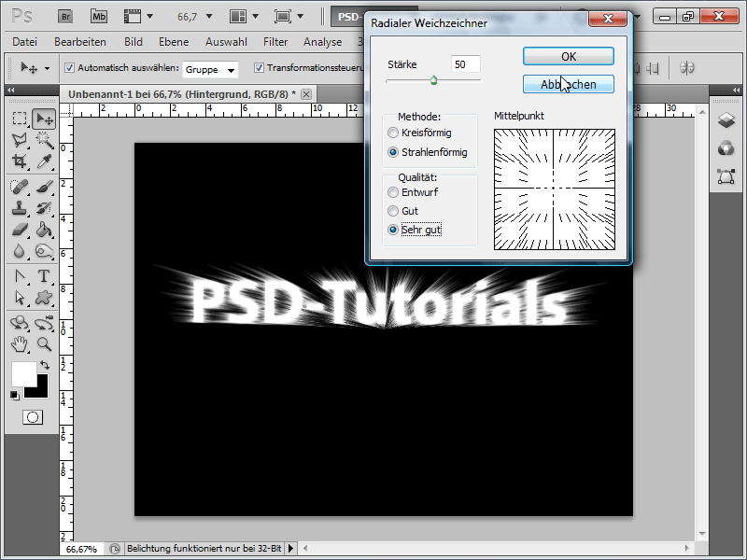Select the Move tool in toolbox
The height and width of the screenshot is (560, 747).
44,119
